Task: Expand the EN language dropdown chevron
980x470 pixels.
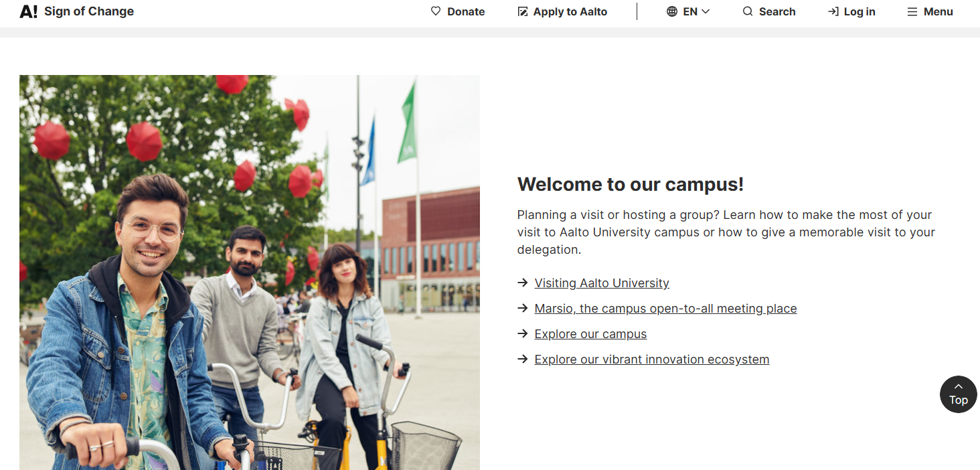Action: [706, 11]
